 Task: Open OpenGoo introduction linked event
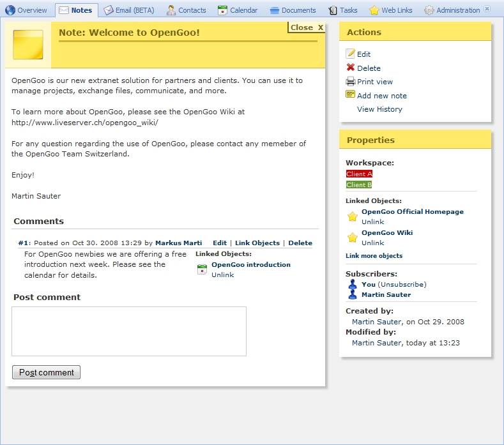(x=250, y=265)
